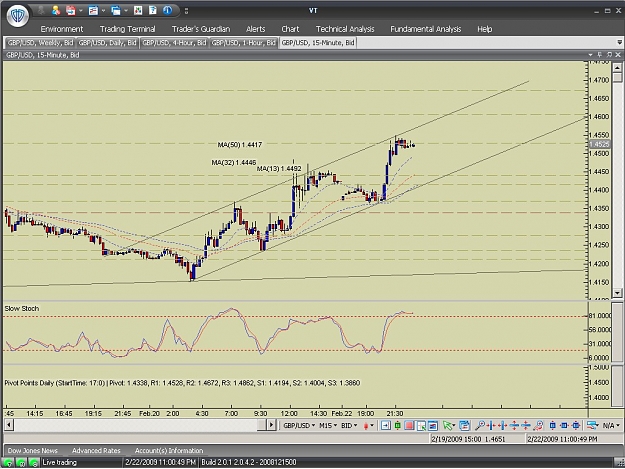Open the Alerts menu
The image size is (625, 469).
[256, 29]
